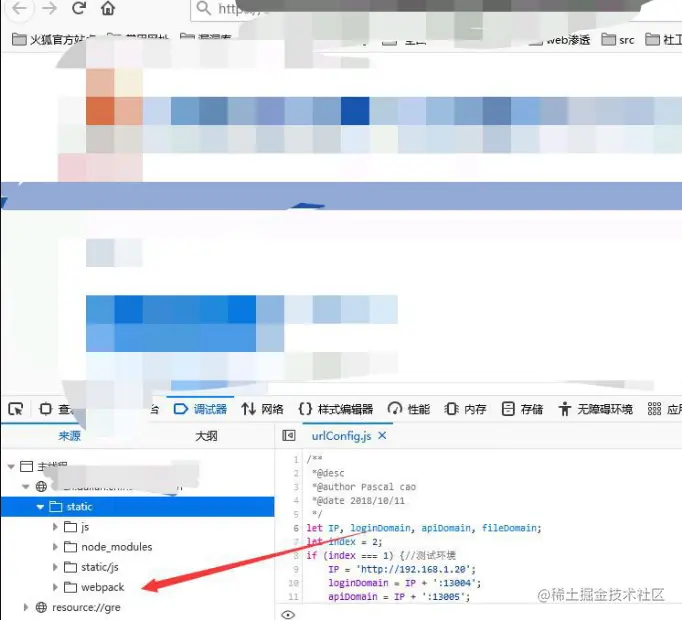682x620 pixels.
Task: Expand the resource://gre node arrow
Action: tap(26, 607)
